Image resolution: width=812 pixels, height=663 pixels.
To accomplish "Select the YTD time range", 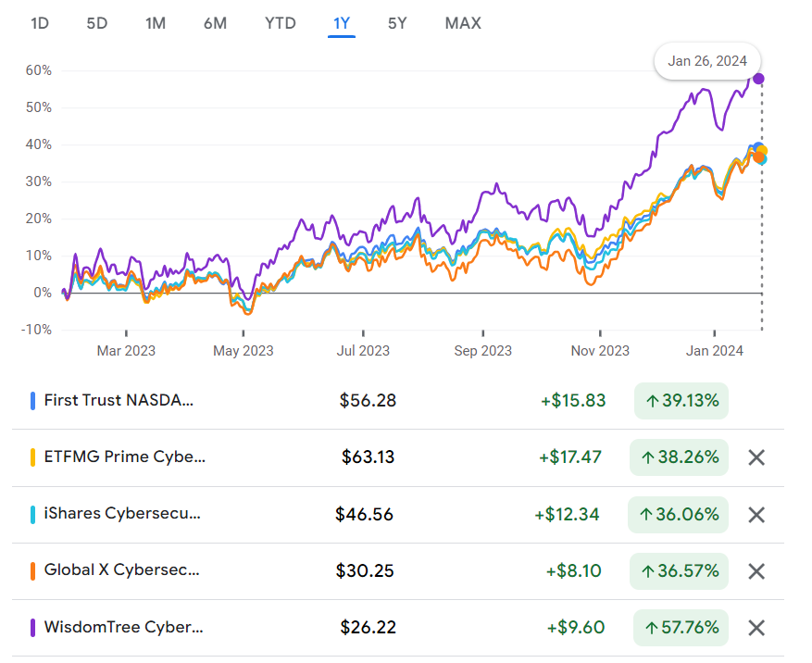I will (x=281, y=23).
